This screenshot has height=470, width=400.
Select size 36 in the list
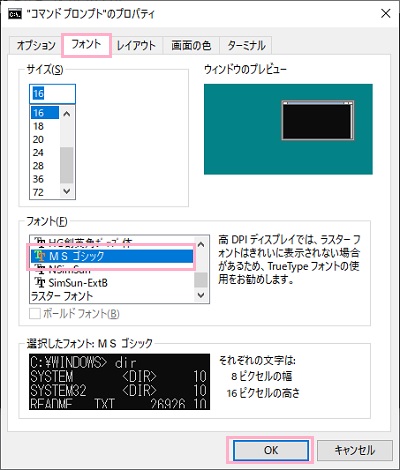click(x=45, y=179)
